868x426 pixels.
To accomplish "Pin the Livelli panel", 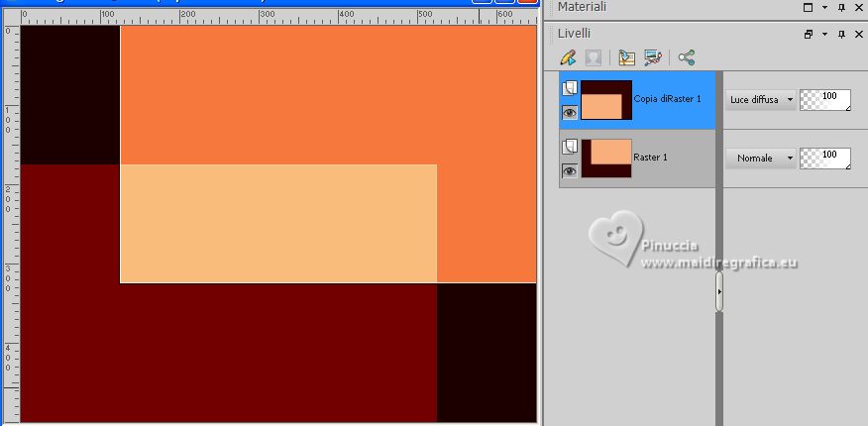I will [841, 35].
